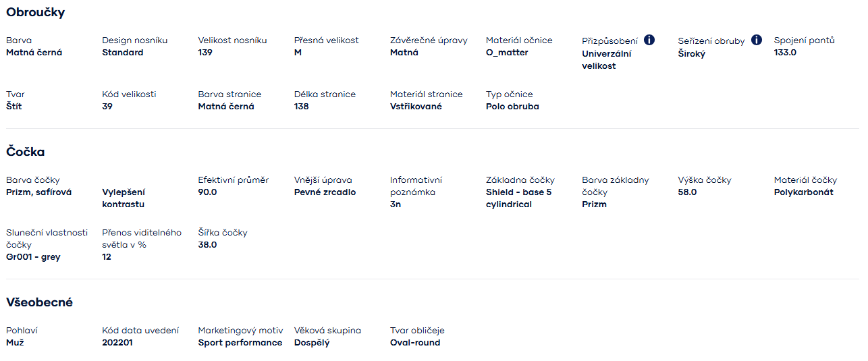This screenshot has width=868, height=361.
Task: Select the Matná černá value under Barva
Action: [34, 53]
